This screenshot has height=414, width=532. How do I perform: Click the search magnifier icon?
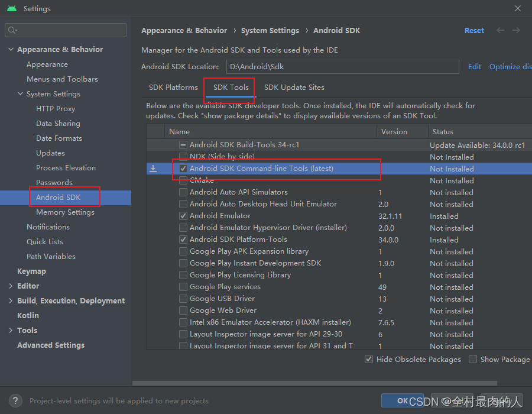[12, 30]
